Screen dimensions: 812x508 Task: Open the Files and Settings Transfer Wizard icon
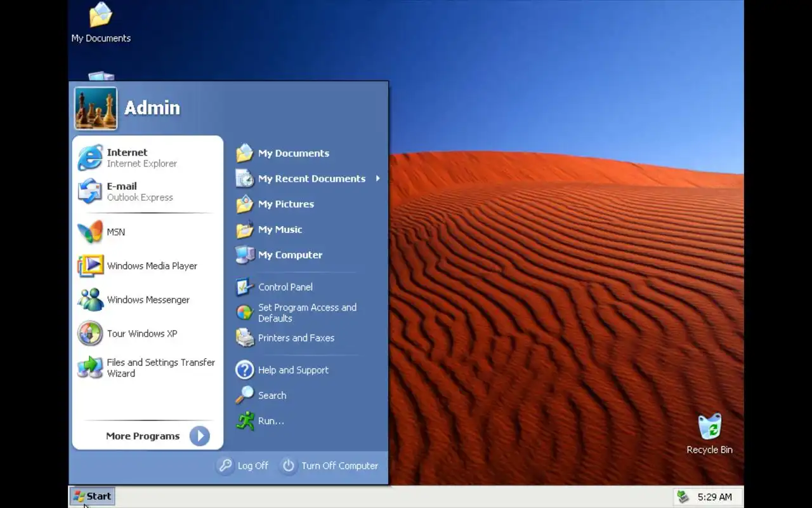pyautogui.click(x=90, y=368)
